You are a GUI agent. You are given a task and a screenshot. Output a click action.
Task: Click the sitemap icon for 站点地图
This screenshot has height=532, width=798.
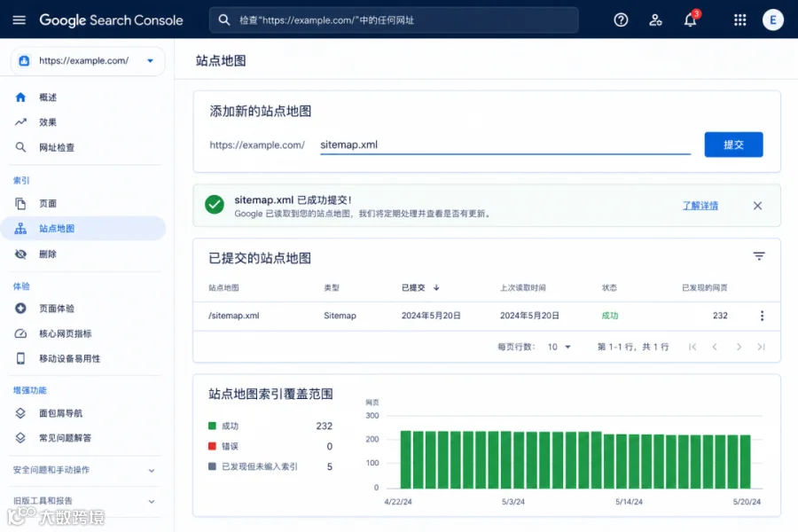pyautogui.click(x=20, y=229)
